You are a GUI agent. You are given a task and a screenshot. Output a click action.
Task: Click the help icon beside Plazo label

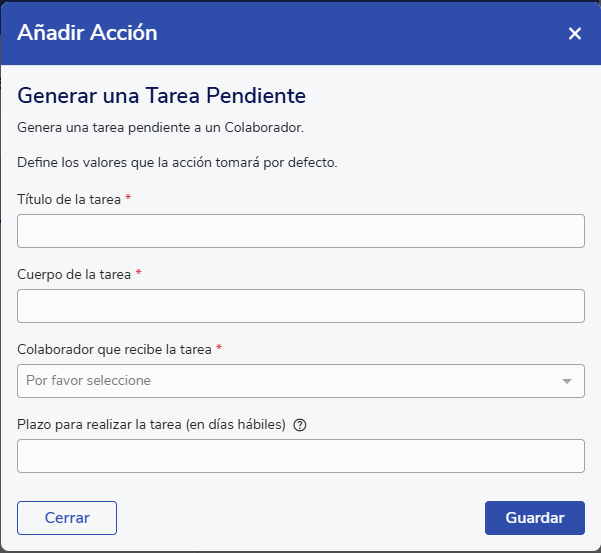point(300,425)
